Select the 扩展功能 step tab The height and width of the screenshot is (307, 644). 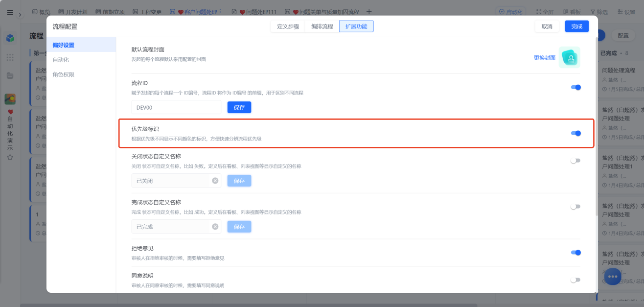356,26
